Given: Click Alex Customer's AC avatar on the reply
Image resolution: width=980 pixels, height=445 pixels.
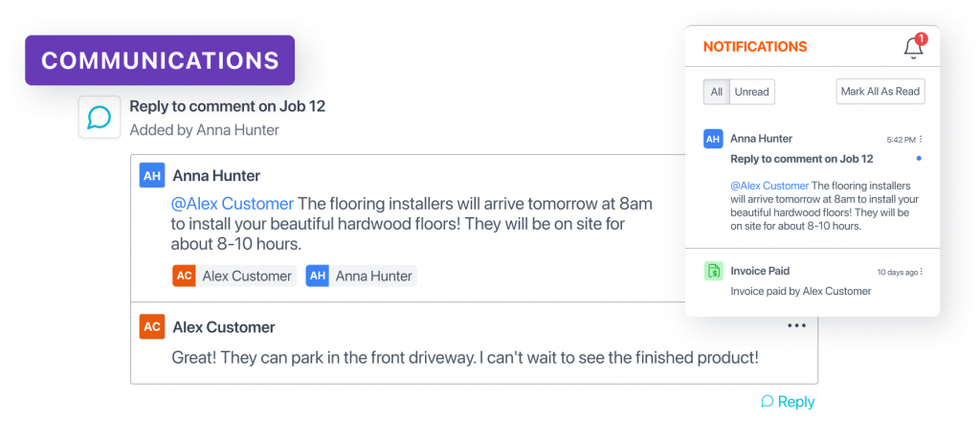Looking at the screenshot, I should coord(152,326).
